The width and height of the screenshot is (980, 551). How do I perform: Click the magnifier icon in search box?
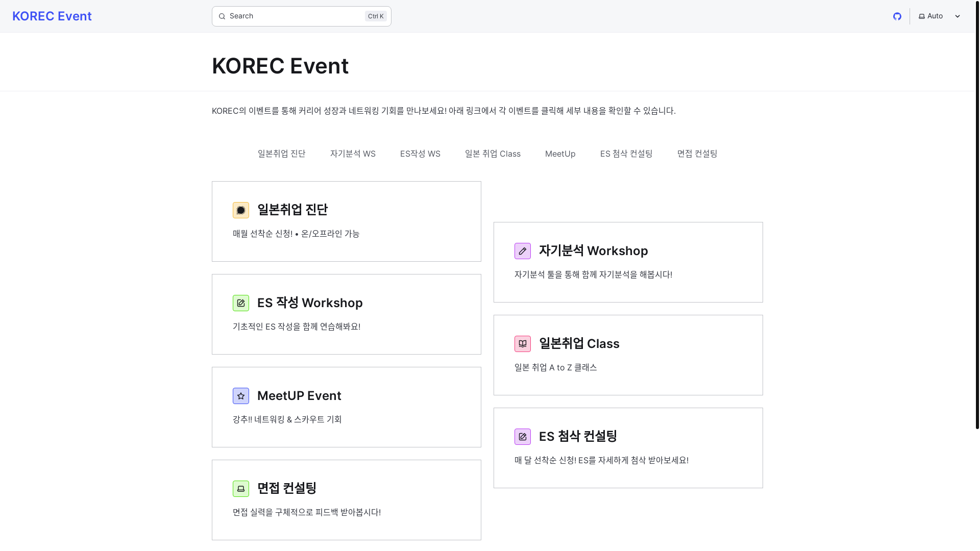point(222,16)
